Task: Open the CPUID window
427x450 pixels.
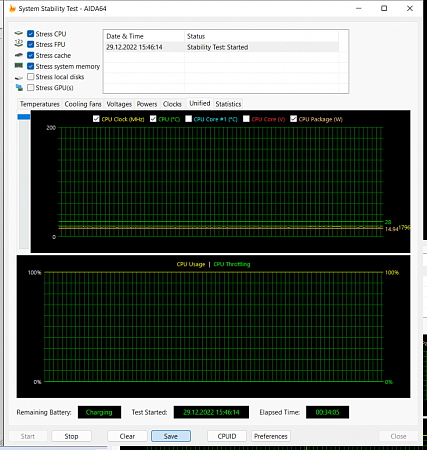Action: (x=227, y=436)
